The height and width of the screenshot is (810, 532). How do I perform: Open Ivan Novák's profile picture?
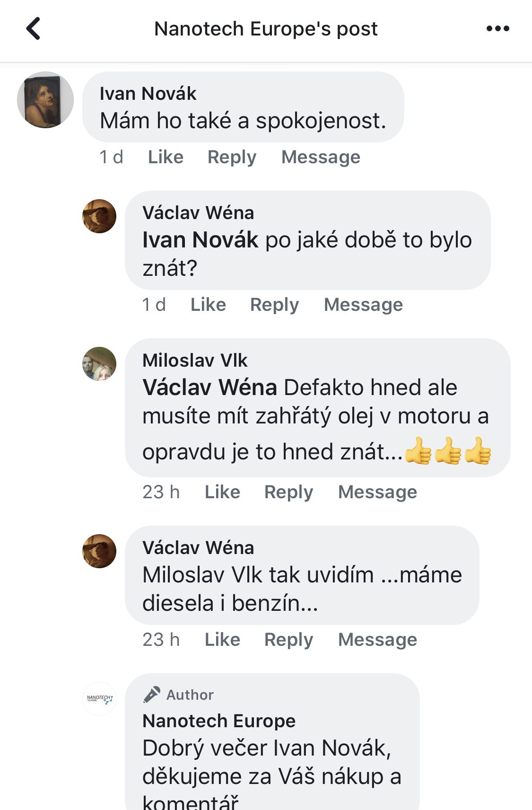(x=45, y=100)
